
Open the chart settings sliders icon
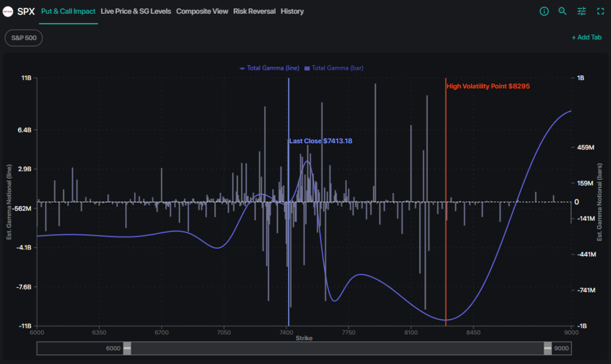[581, 11]
